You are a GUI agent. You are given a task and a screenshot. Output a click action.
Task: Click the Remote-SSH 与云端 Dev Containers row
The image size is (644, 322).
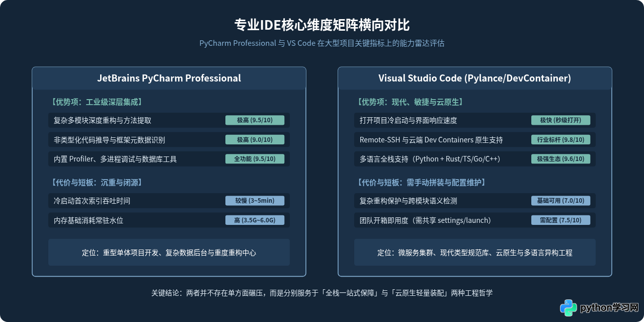tap(475, 140)
